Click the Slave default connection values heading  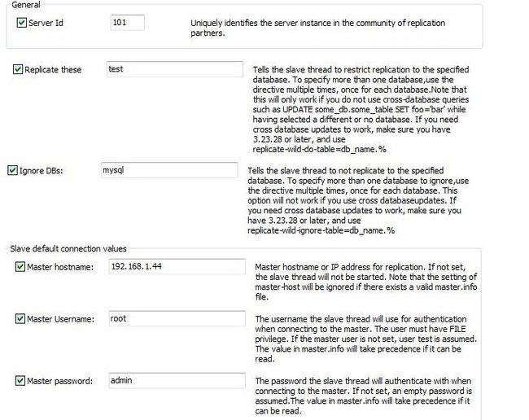[x=68, y=248]
